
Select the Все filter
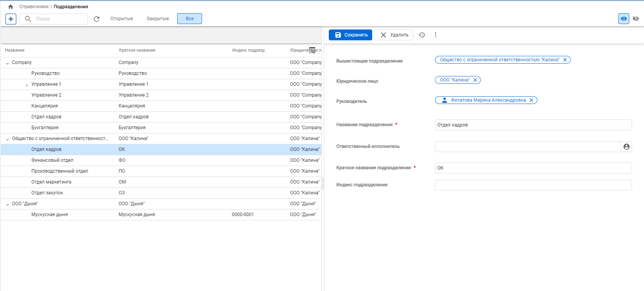(x=190, y=19)
